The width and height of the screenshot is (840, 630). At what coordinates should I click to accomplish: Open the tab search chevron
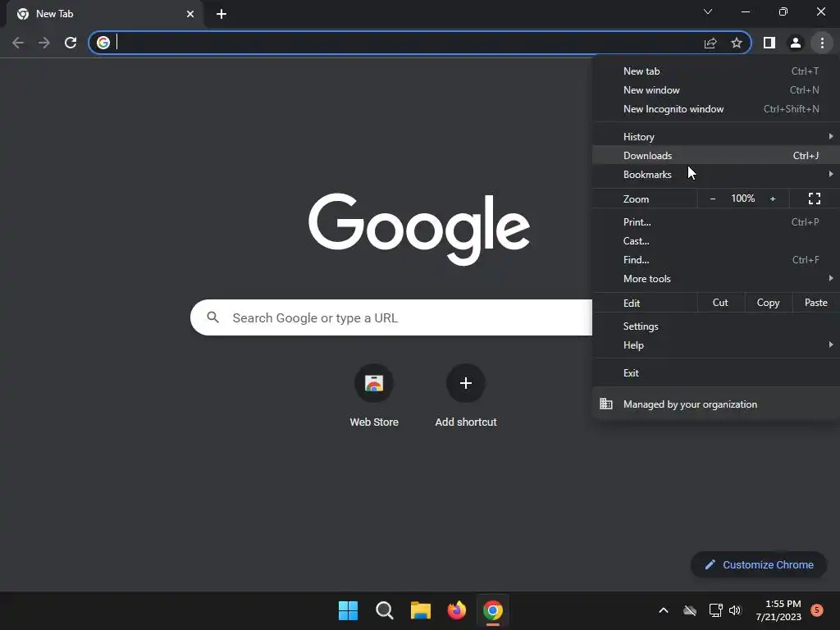click(x=708, y=11)
